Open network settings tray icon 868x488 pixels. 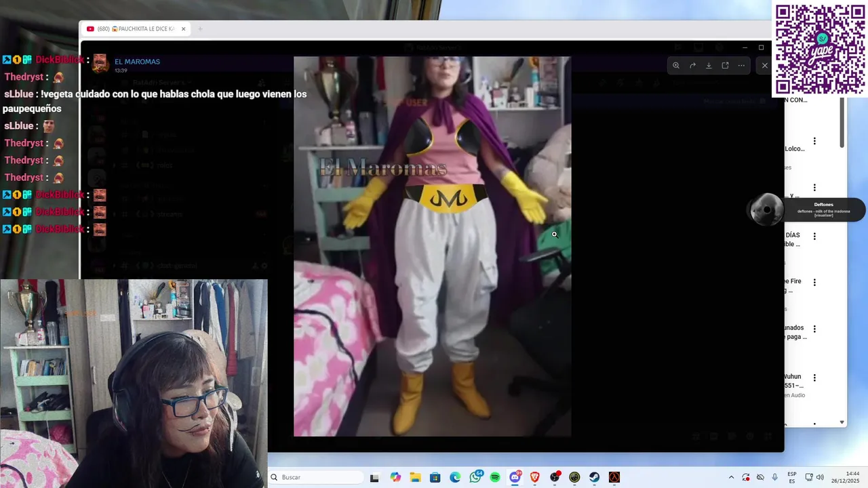[x=809, y=477]
